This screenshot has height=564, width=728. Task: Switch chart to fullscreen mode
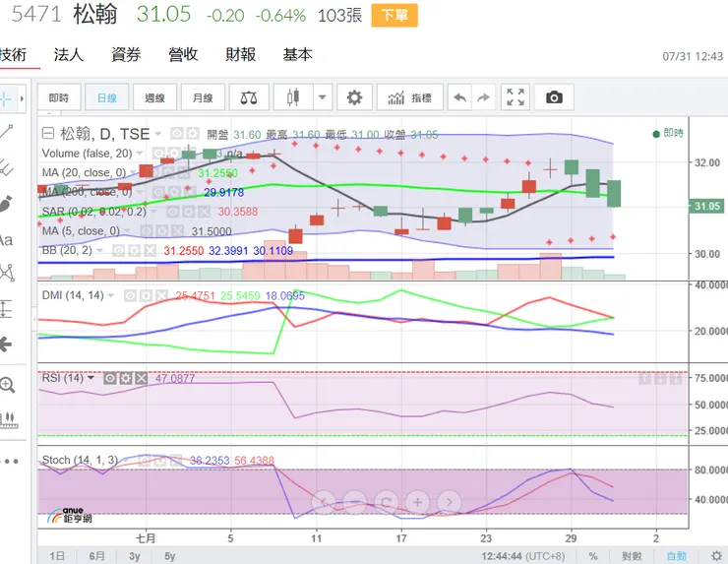(x=516, y=97)
